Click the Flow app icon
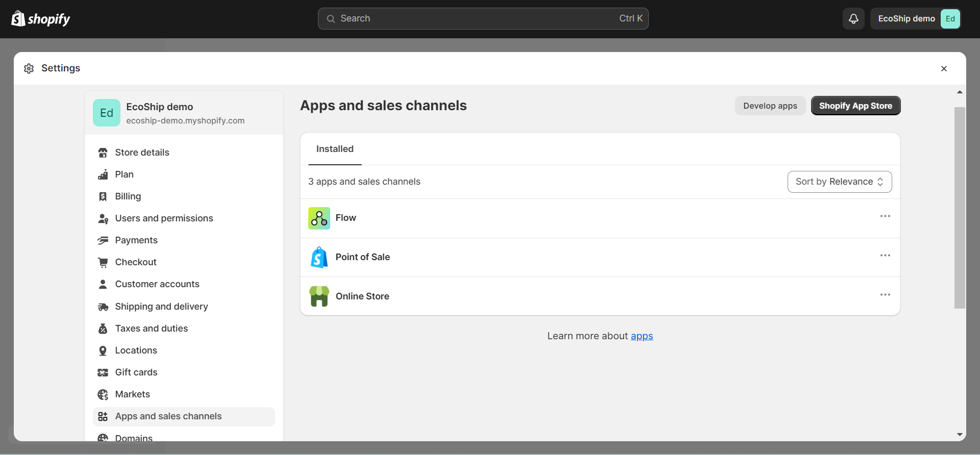This screenshot has height=455, width=980. tap(319, 218)
